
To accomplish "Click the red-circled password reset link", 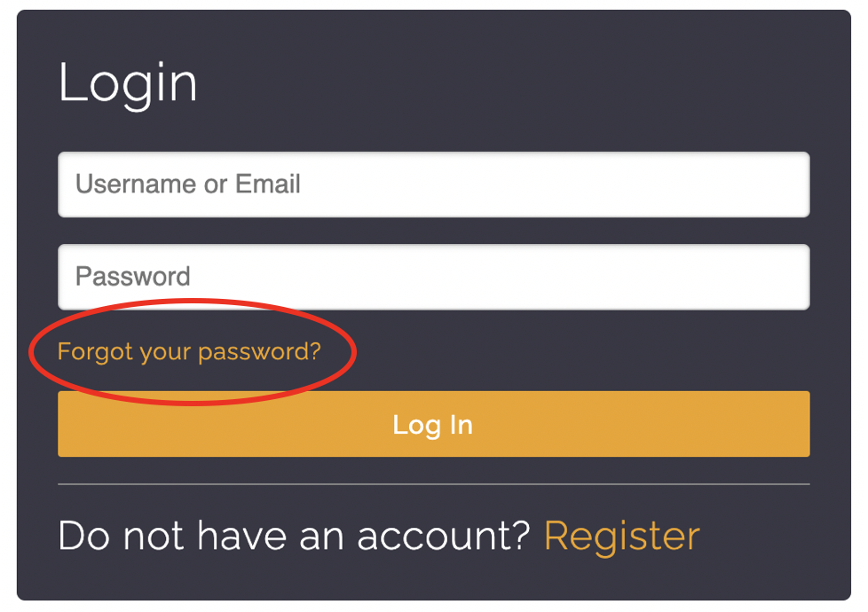I will click(189, 352).
